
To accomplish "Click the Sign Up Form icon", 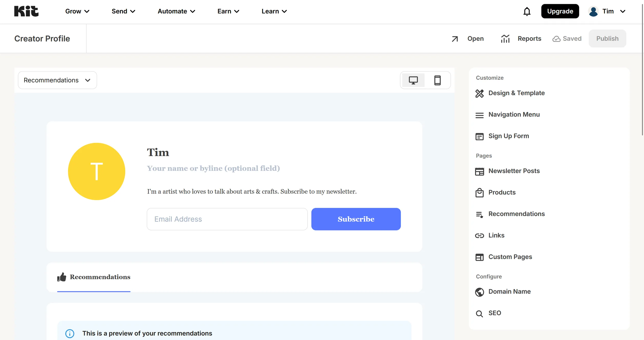I will [479, 136].
